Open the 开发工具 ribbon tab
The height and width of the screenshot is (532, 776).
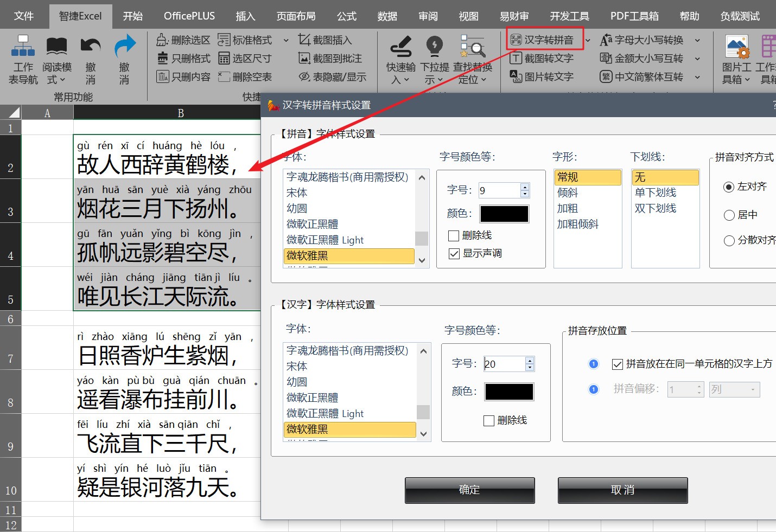(x=569, y=16)
